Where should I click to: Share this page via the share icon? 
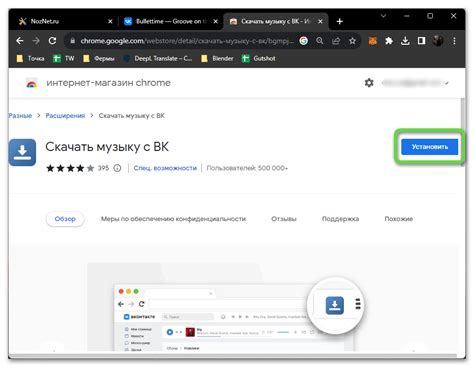(336, 41)
